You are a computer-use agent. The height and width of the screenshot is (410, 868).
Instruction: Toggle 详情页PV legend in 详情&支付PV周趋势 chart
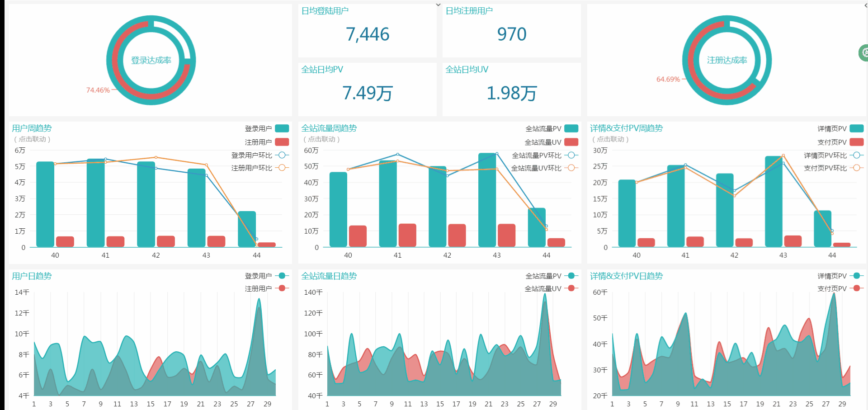pyautogui.click(x=840, y=128)
